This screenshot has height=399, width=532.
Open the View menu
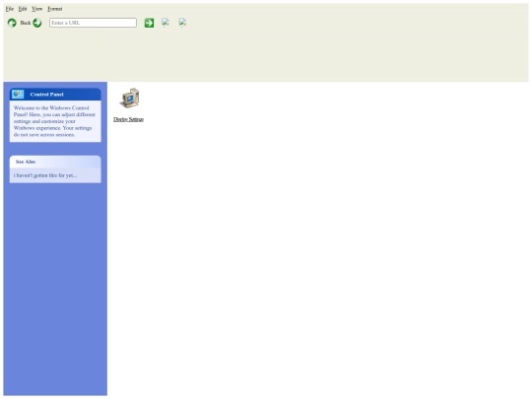37,9
